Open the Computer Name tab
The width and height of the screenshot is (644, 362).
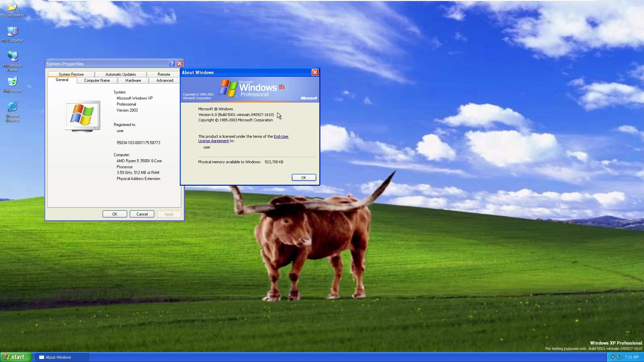pyautogui.click(x=97, y=80)
